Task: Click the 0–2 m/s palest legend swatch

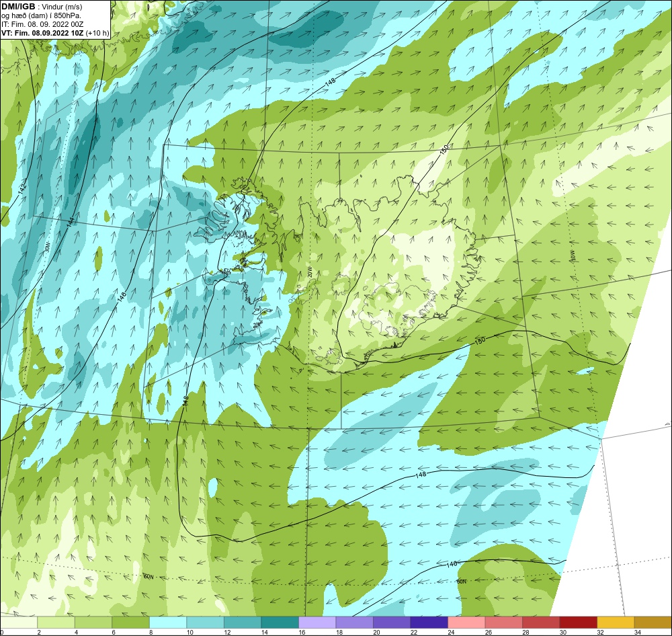Action: [19, 623]
